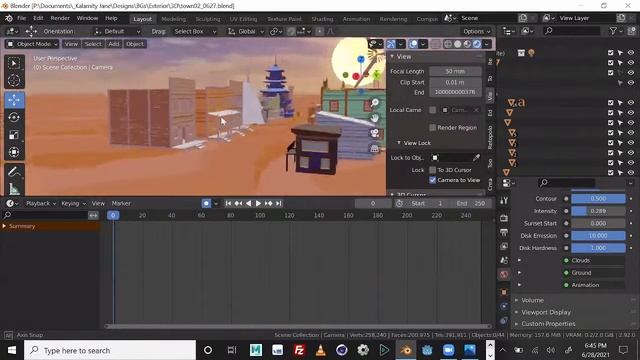Activate the Move tool

click(14, 100)
